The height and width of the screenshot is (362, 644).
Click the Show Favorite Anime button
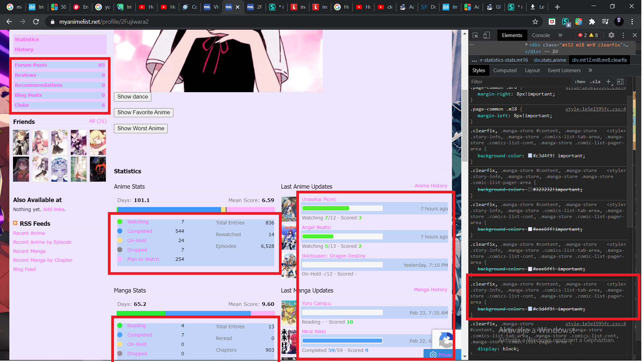[144, 113]
